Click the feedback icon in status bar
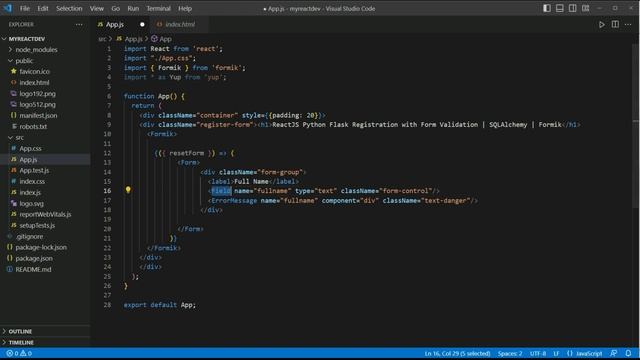The width and height of the screenshot is (640, 360). (613, 353)
